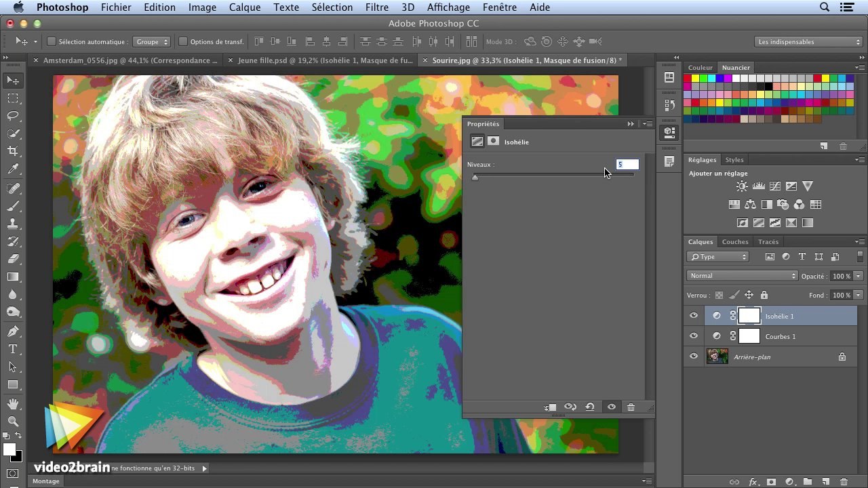Clip adjustment to the layer below

[550, 407]
